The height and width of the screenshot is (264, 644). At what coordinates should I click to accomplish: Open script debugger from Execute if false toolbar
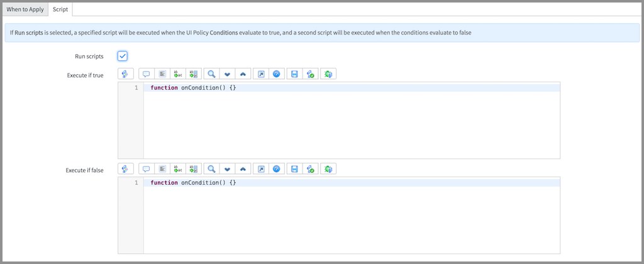[328, 168]
